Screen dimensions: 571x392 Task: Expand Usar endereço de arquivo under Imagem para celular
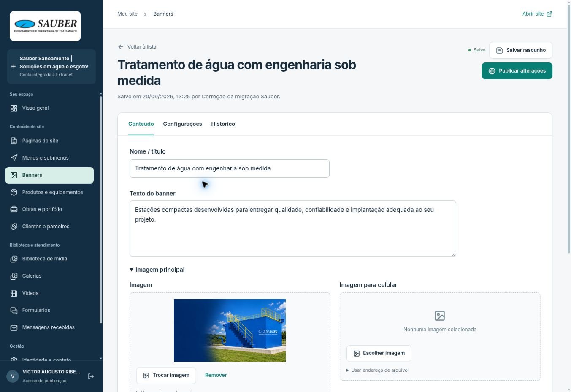point(377,370)
